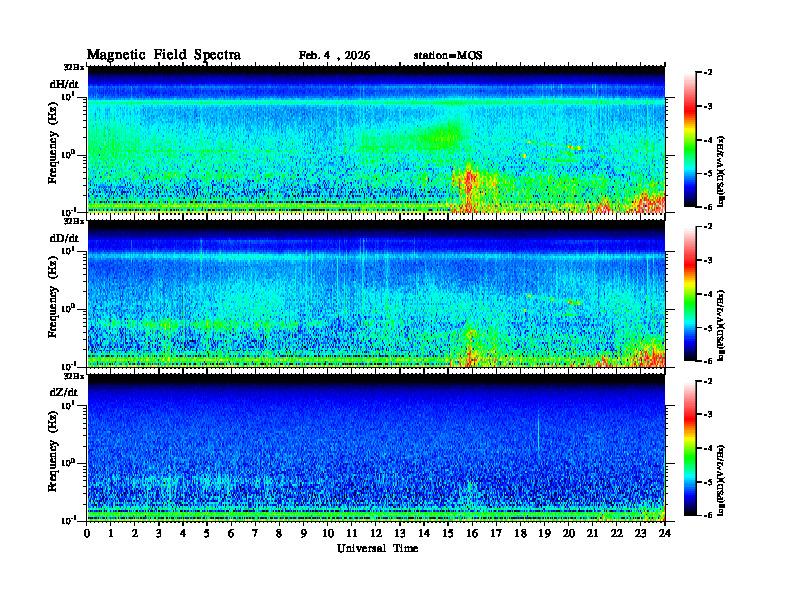Click the -3 value on dD/dt color scale
The height and width of the screenshot is (612, 792).
tap(708, 261)
